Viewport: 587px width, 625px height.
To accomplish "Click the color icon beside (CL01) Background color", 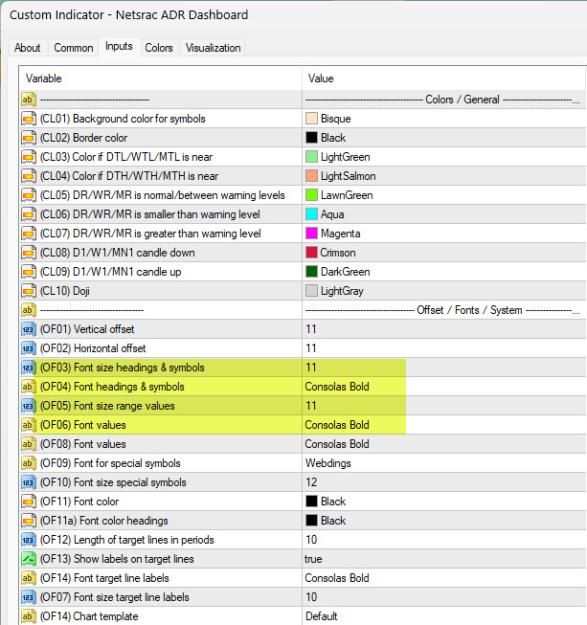I will pyautogui.click(x=28, y=119).
